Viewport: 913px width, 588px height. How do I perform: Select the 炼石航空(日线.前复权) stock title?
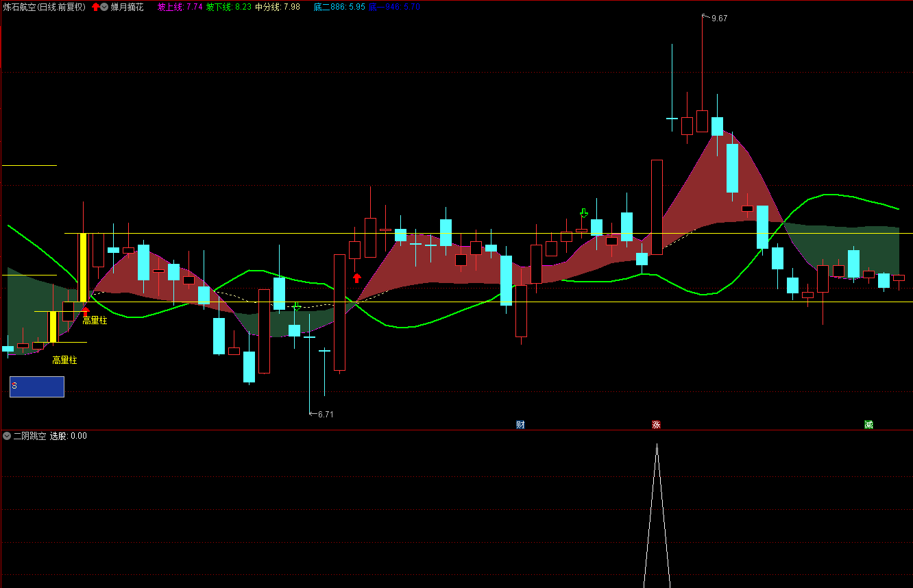tap(45, 7)
